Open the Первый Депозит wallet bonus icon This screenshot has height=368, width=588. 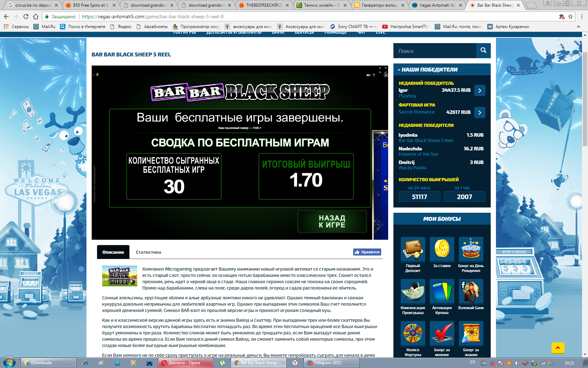click(x=413, y=250)
